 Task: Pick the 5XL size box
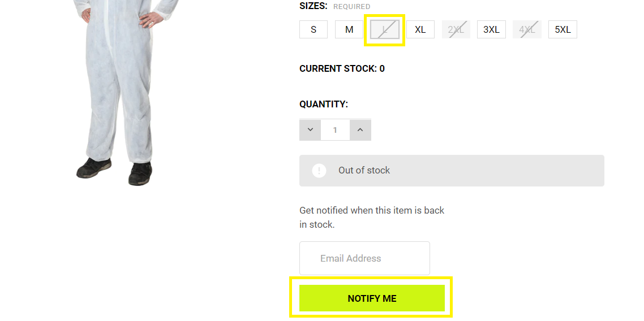point(563,29)
